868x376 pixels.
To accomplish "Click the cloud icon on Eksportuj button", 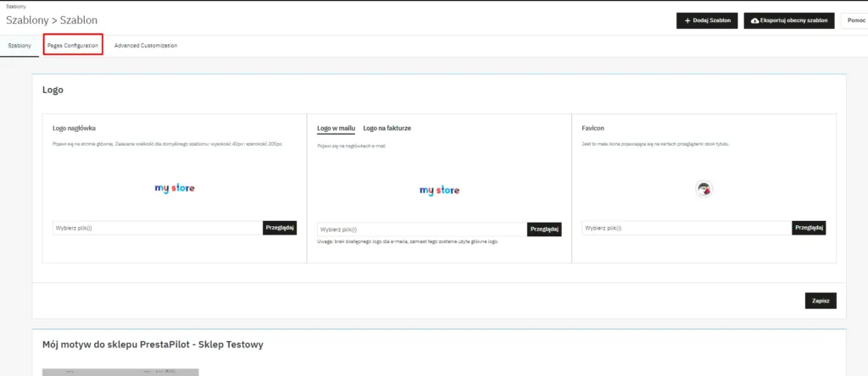I will click(755, 20).
